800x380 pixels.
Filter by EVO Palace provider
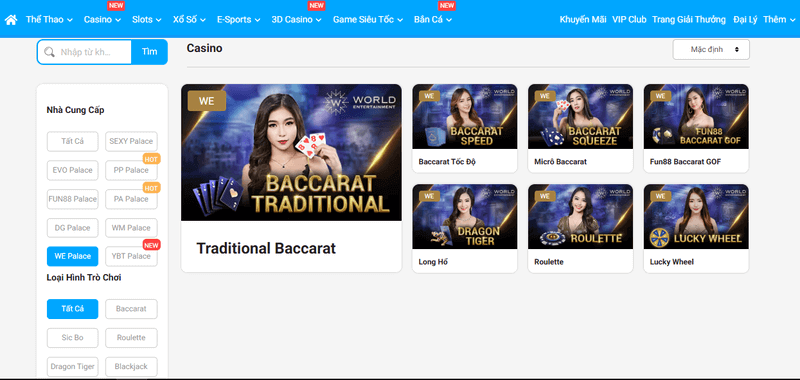click(72, 170)
